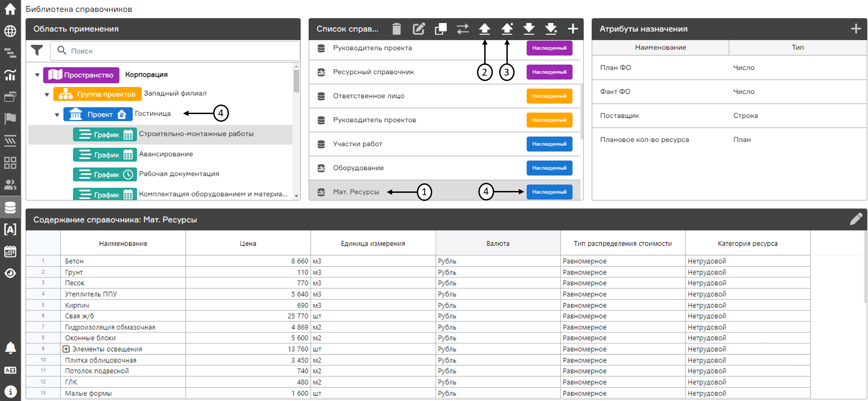Image resolution: width=868 pixels, height=401 pixels.
Task: Click the upload arrow icon in toolbar
Action: pos(485,29)
